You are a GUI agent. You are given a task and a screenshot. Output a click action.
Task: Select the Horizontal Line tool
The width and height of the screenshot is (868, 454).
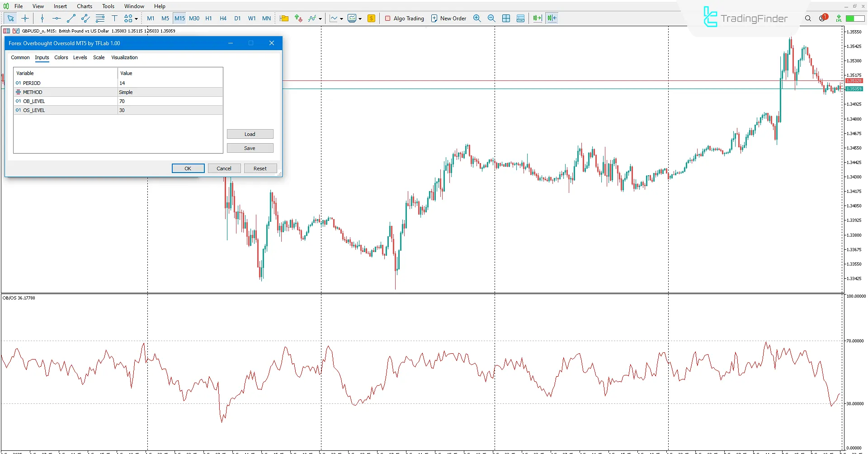pos(56,19)
